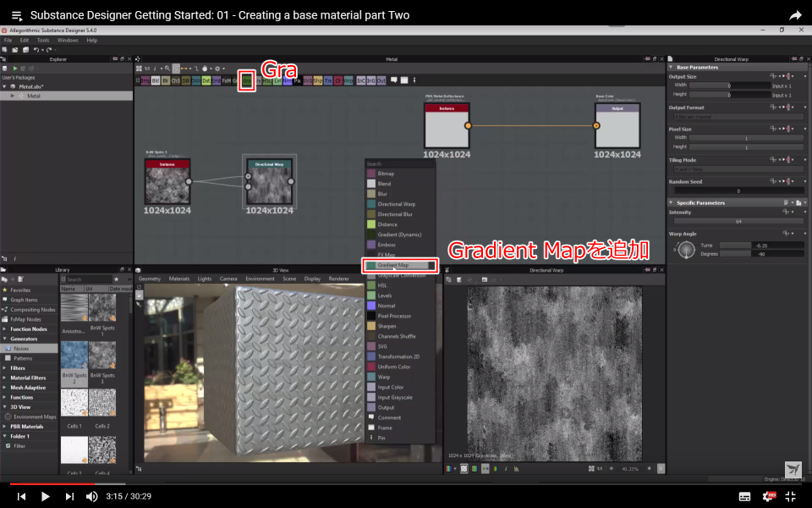Add a Sharpen (Shp) node from toolbar
This screenshot has width=812, height=508.
[318, 80]
